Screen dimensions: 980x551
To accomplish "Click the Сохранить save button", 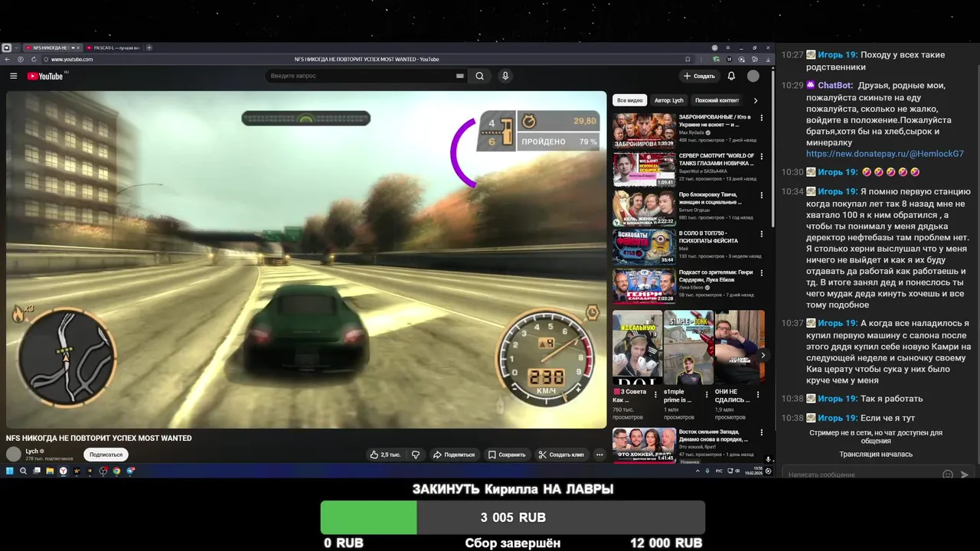I will tap(507, 455).
